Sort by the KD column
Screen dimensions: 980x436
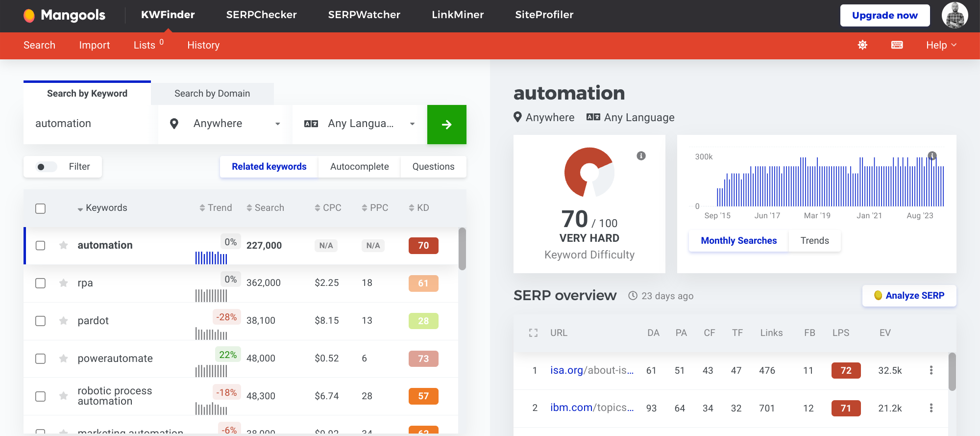[419, 208]
